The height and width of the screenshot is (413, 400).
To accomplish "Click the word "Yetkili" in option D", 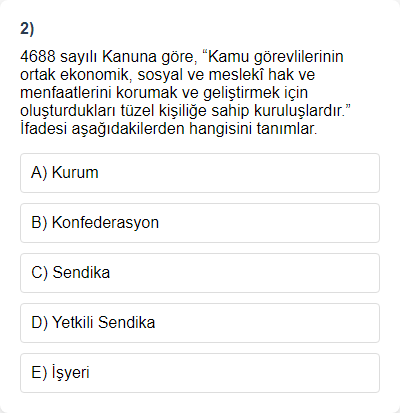I will tap(73, 323).
